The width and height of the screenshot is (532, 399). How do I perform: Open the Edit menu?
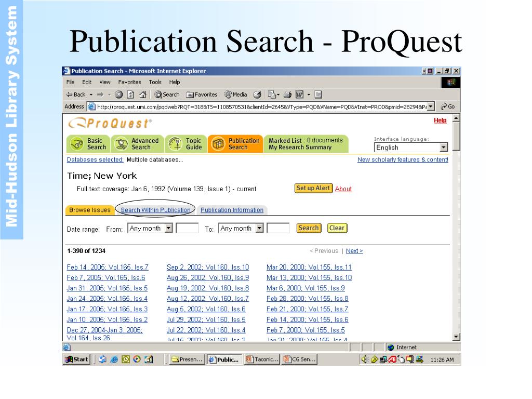87,82
